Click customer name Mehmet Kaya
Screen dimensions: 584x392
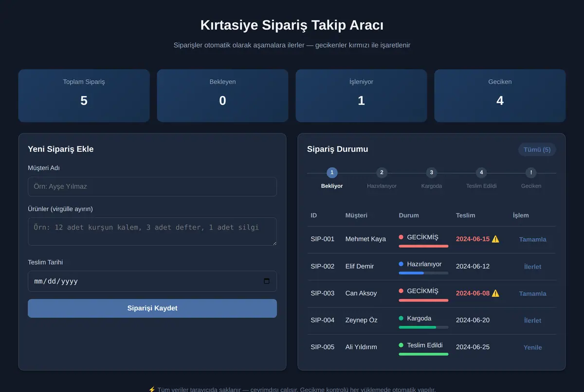(365, 239)
